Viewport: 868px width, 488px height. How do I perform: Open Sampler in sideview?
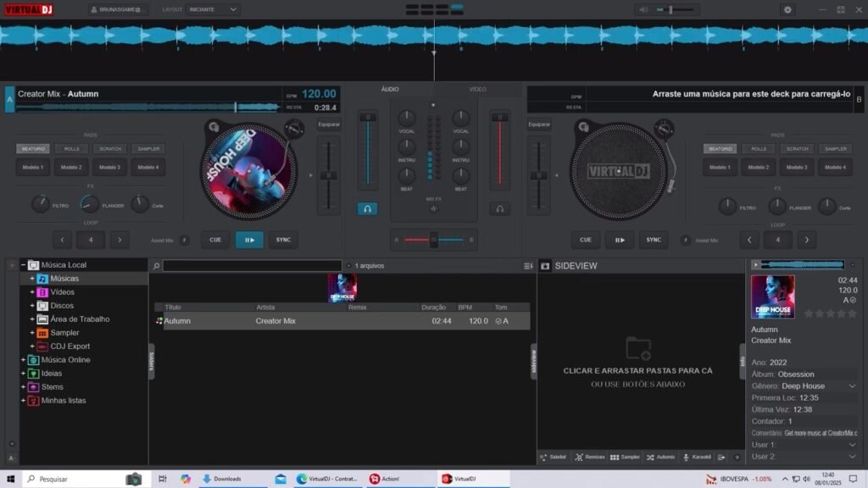pyautogui.click(x=625, y=457)
